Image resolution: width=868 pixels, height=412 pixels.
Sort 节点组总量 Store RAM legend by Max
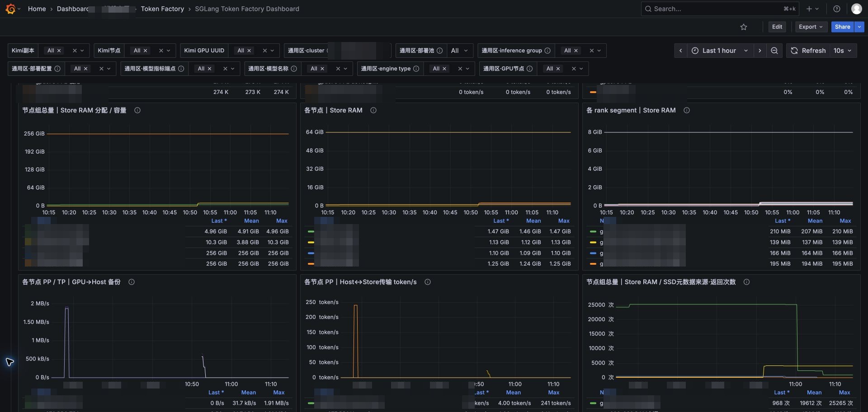282,221
